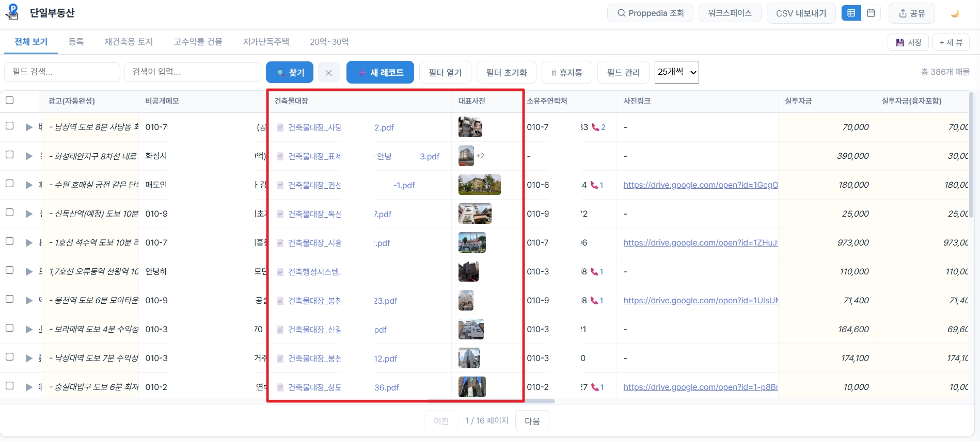Click the 단일부동산 app logo icon

[12, 12]
